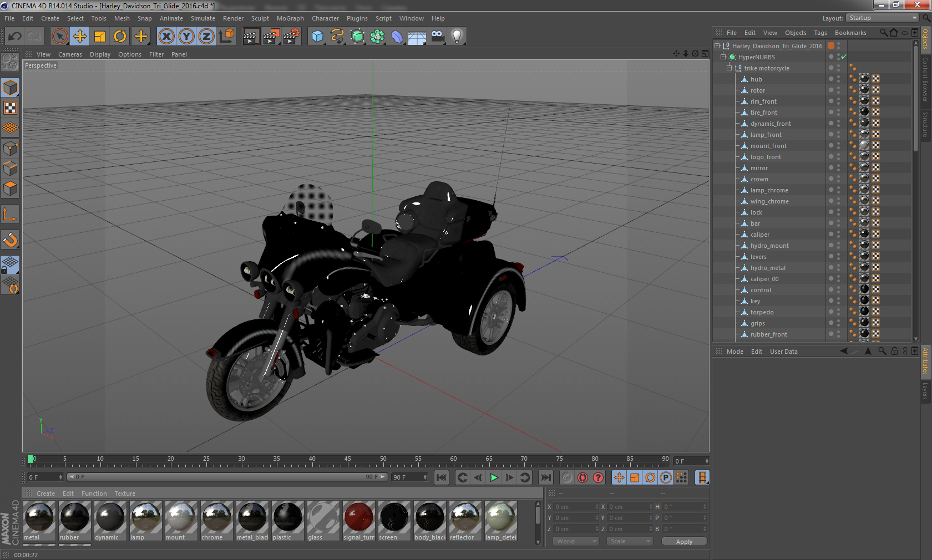Open the MoGraph menu
This screenshot has height=560, width=932.
[290, 18]
